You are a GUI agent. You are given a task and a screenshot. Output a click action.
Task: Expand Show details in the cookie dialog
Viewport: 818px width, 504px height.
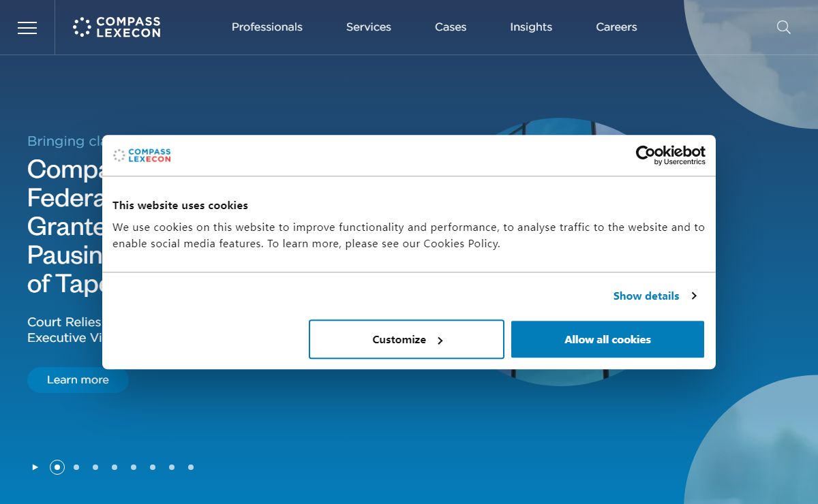pos(654,296)
